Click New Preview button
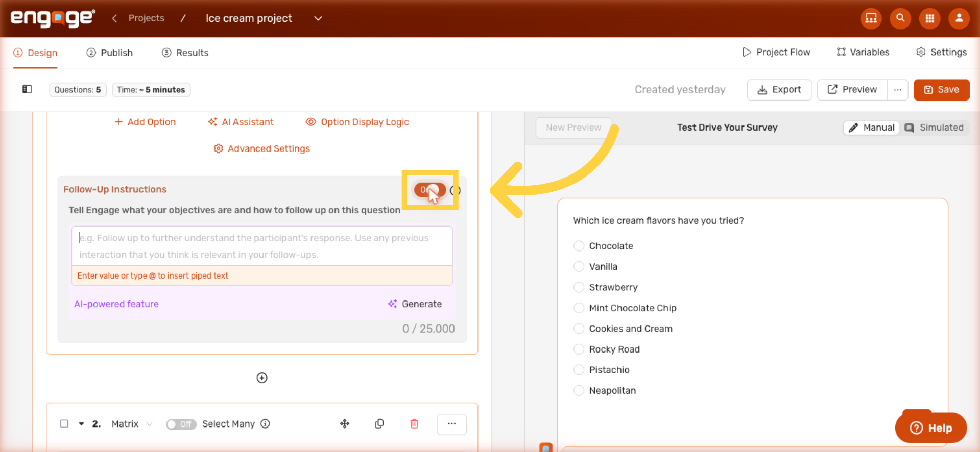Screen dimensions: 980x452 pos(573,128)
